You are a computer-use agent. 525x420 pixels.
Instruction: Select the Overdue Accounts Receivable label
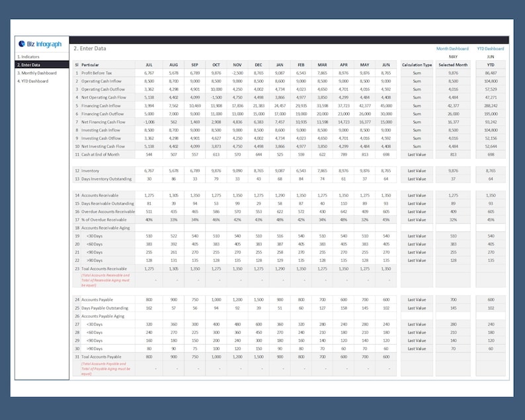(108, 212)
